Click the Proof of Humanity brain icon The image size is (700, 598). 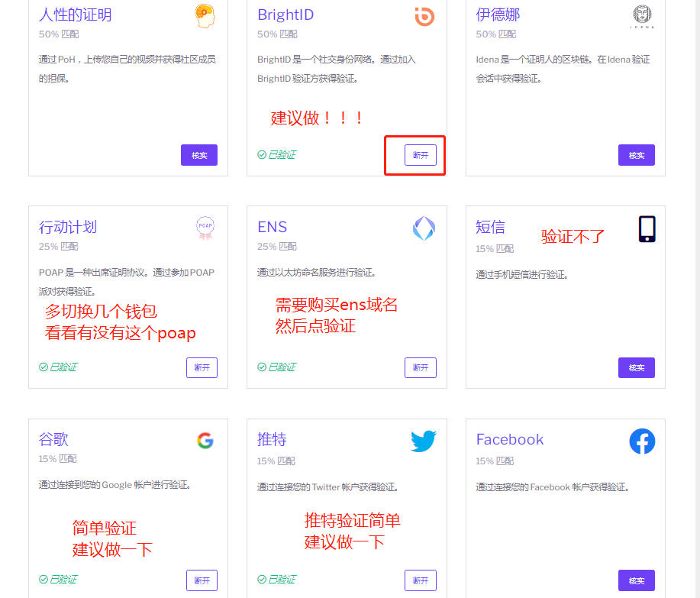(x=205, y=16)
